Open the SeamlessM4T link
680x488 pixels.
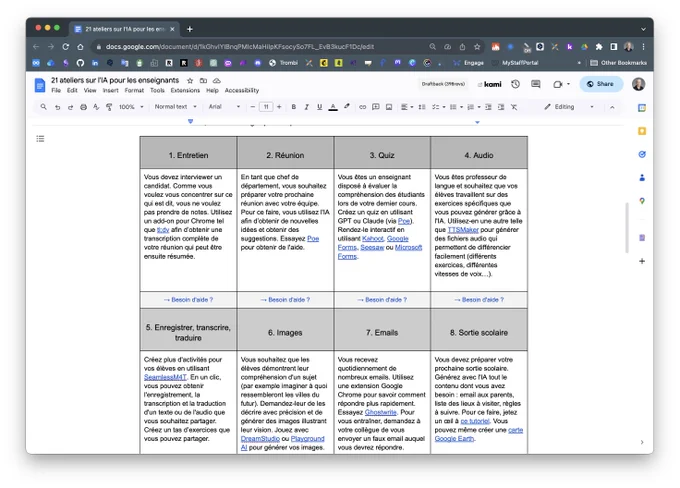(x=165, y=377)
